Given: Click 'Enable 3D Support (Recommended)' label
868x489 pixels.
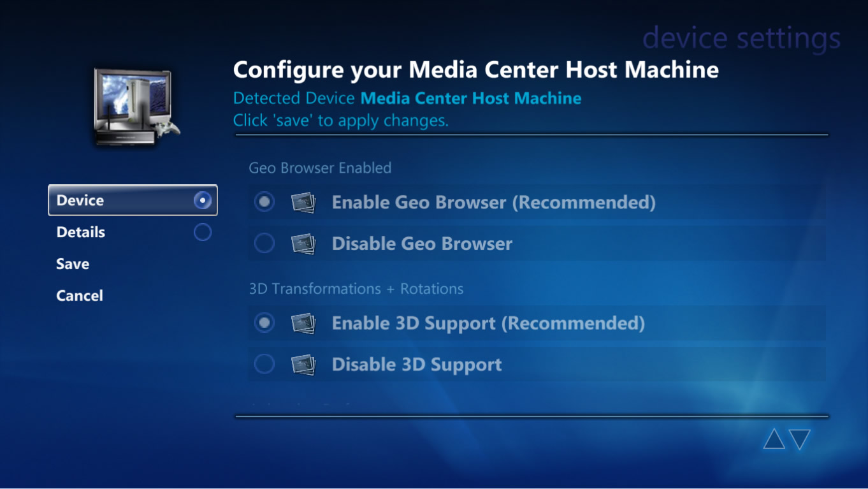Looking at the screenshot, I should coord(488,324).
